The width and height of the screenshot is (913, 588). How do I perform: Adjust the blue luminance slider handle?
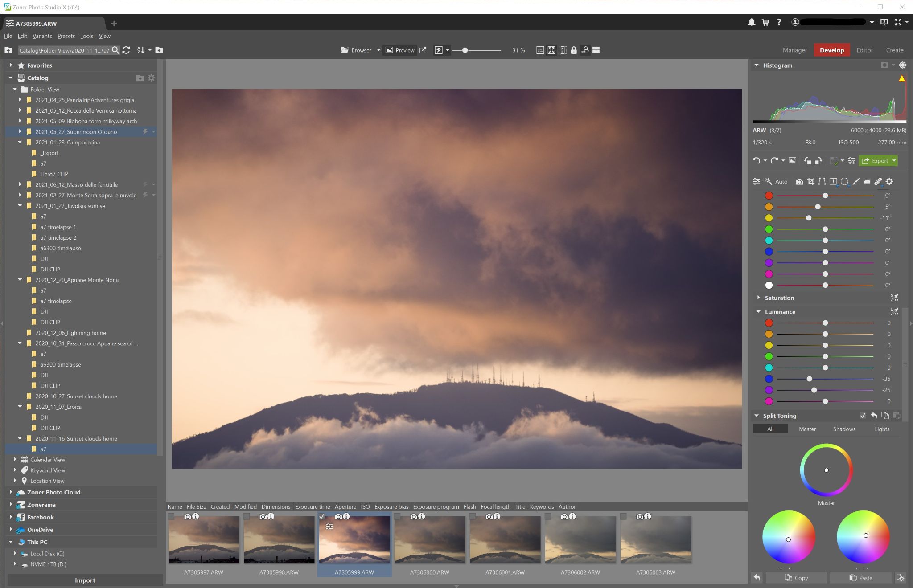[x=809, y=379]
